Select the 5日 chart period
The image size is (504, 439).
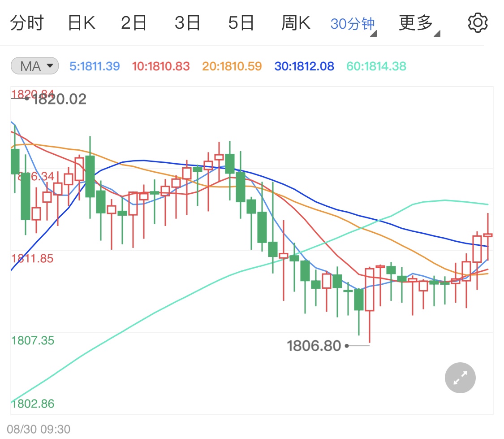(x=241, y=23)
